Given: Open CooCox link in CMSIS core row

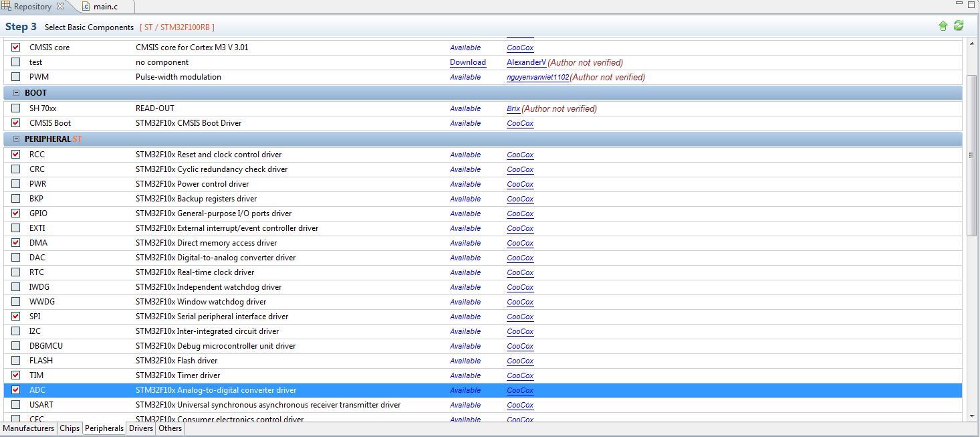Looking at the screenshot, I should (520, 48).
